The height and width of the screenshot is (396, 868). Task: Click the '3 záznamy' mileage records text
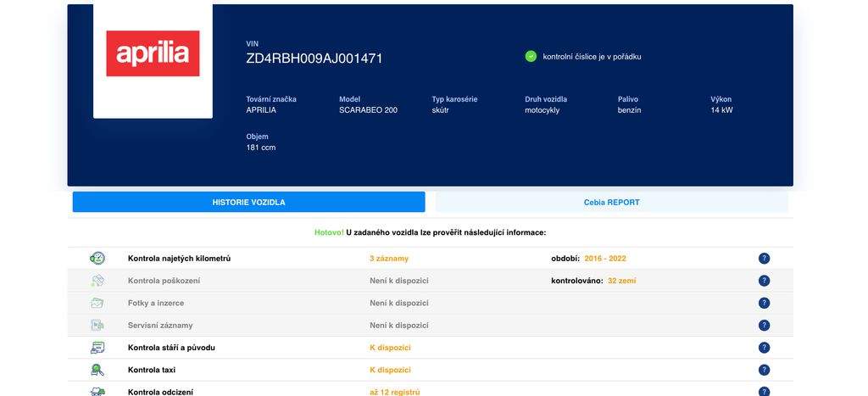coord(388,259)
